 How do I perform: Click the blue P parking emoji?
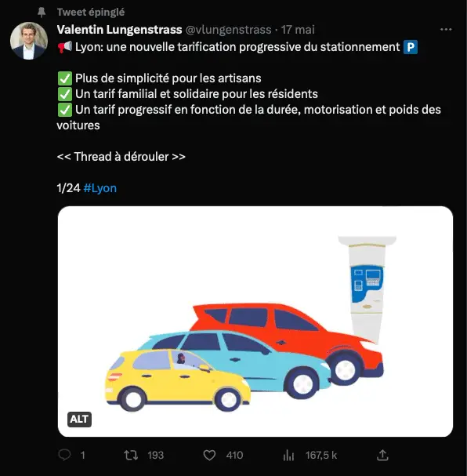411,47
